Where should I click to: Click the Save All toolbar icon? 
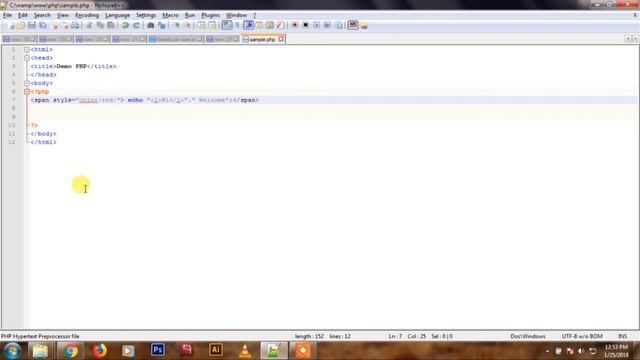click(42, 26)
